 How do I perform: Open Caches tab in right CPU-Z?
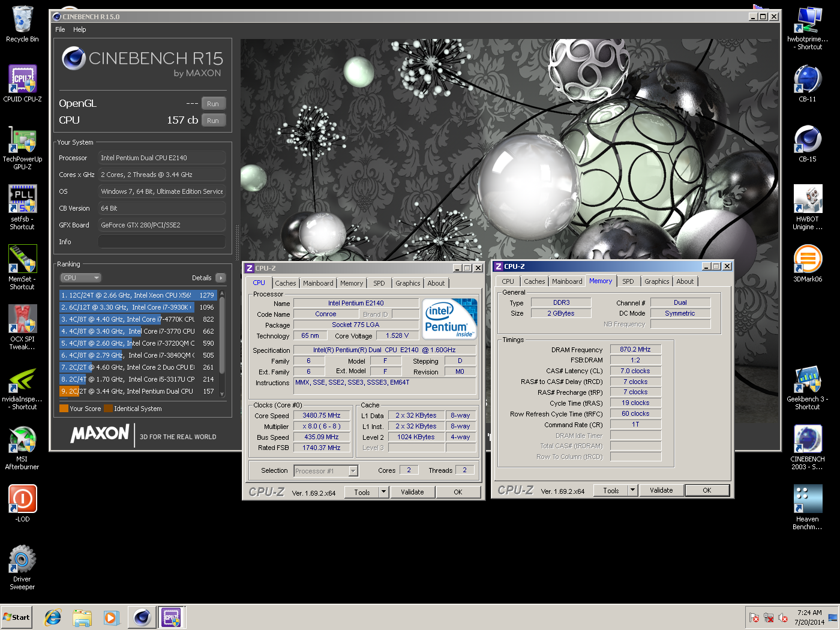535,281
